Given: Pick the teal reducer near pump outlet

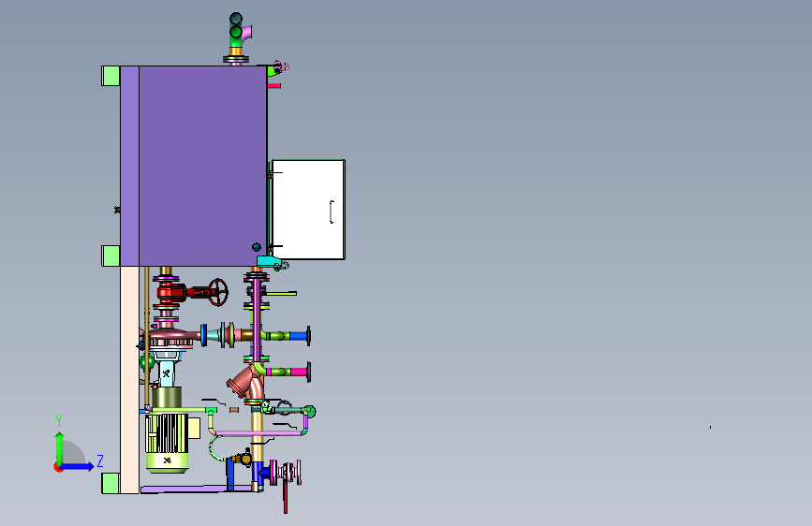Looking at the screenshot, I should (x=214, y=335).
